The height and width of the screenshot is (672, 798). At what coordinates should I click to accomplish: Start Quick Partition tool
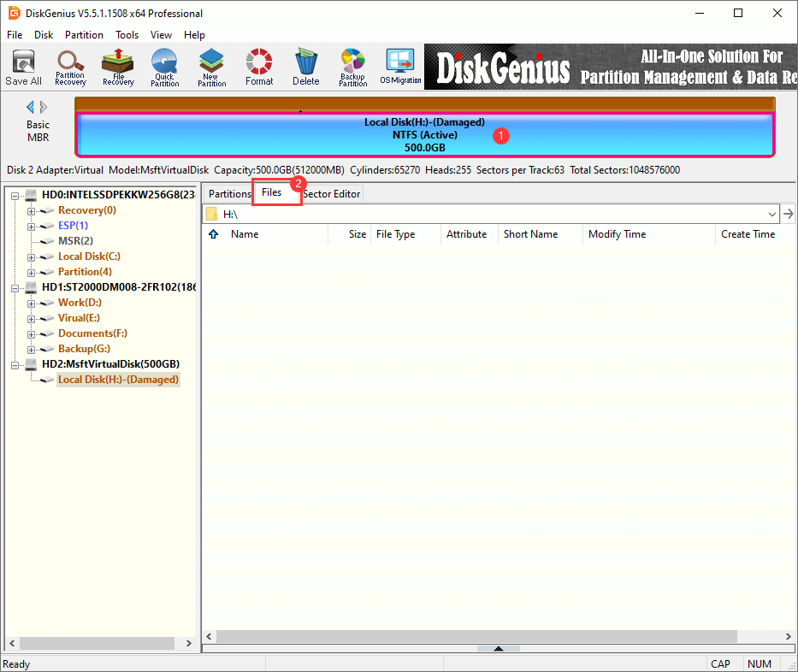[x=164, y=68]
